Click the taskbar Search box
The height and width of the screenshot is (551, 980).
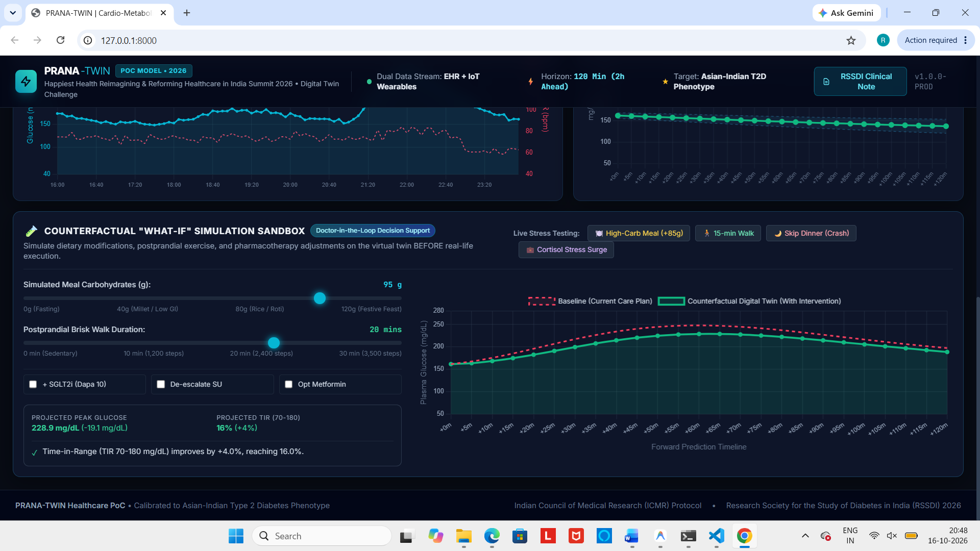[x=322, y=536]
